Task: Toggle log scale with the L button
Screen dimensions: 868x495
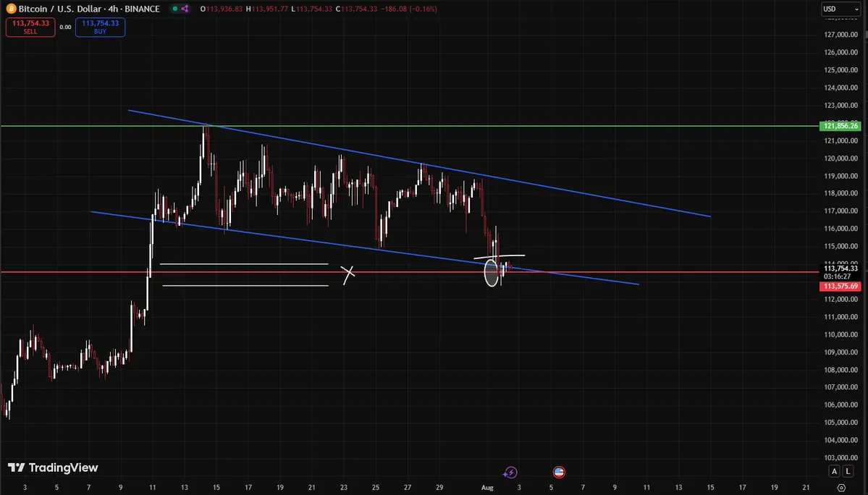Action: point(848,471)
